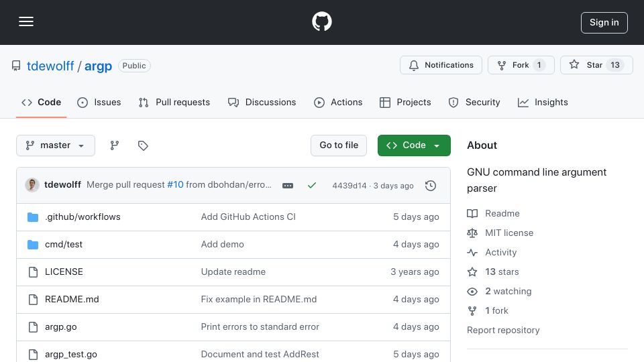Open commit history clock icon

tap(431, 186)
